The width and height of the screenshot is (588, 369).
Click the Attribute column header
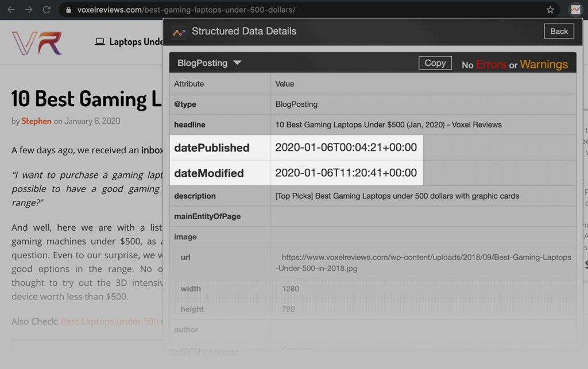coord(189,84)
